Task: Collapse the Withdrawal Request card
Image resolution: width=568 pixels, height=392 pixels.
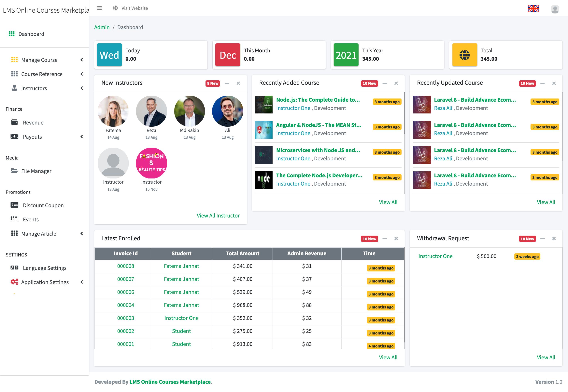Action: 542,239
